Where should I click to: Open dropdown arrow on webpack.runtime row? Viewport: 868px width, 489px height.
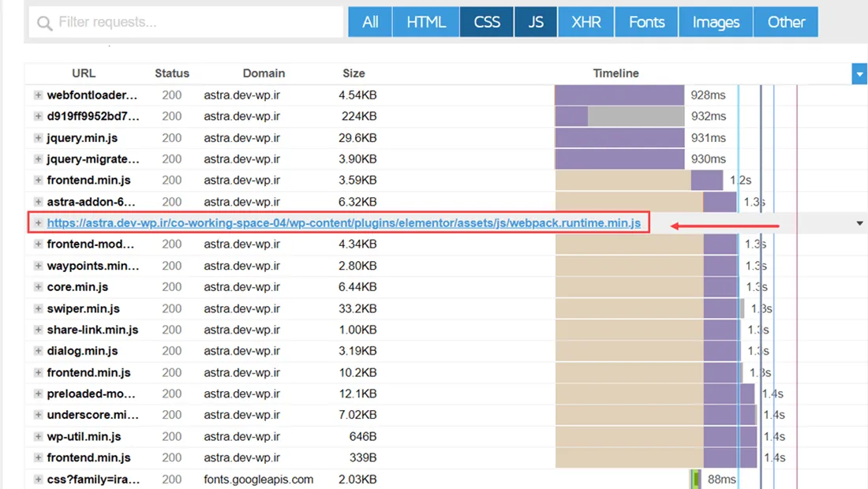click(x=859, y=223)
